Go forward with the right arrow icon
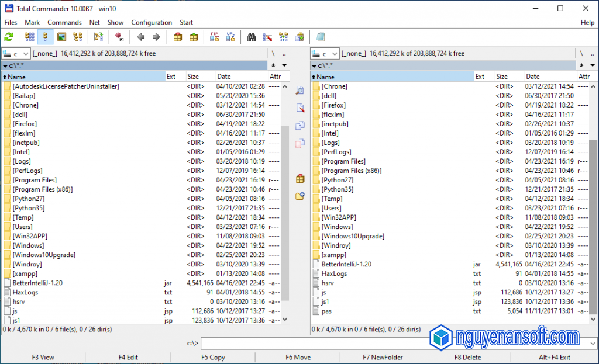The height and width of the screenshot is (364, 599). click(156, 37)
